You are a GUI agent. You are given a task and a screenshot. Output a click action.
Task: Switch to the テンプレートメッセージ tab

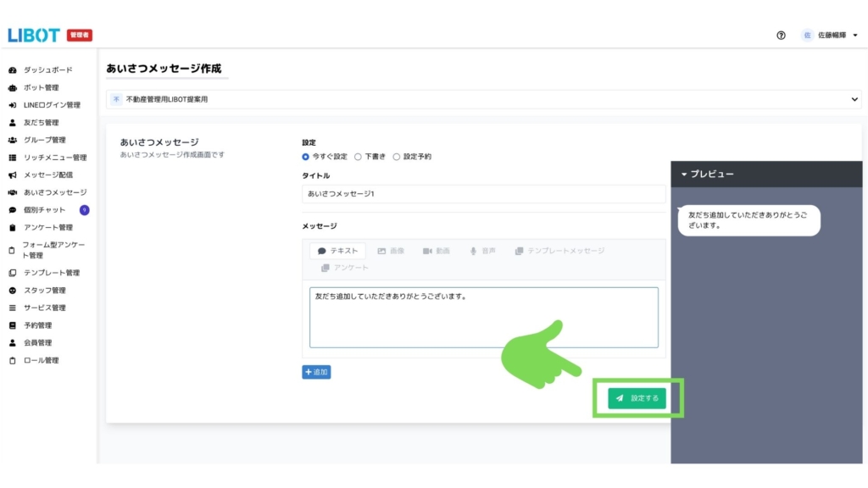(x=559, y=251)
